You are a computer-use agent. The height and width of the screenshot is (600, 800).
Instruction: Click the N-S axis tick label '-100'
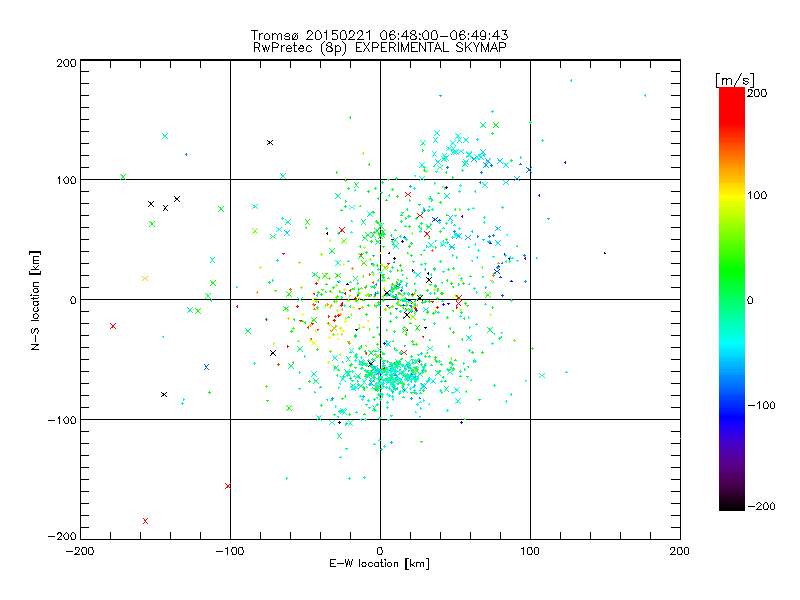pyautogui.click(x=62, y=420)
